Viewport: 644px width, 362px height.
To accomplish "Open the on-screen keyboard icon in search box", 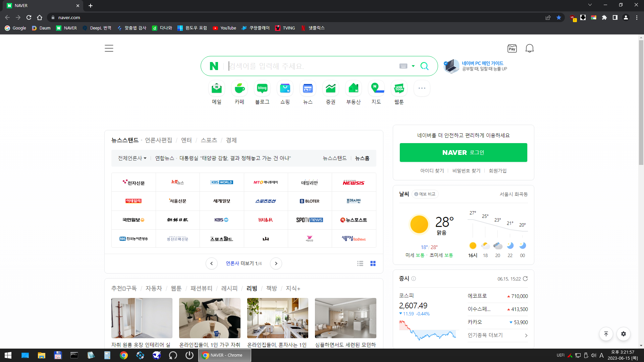I will [x=403, y=66].
